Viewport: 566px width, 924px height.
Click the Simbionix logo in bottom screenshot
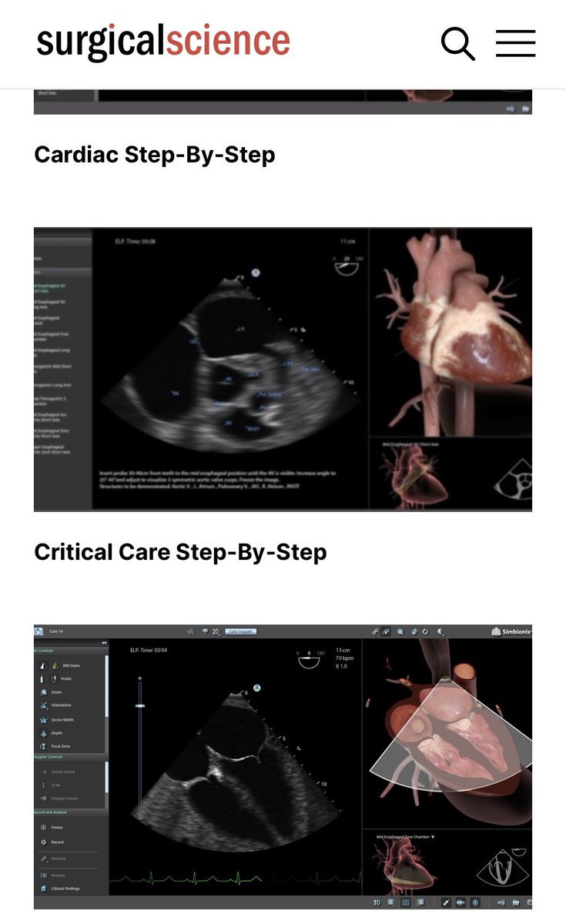pos(511,632)
